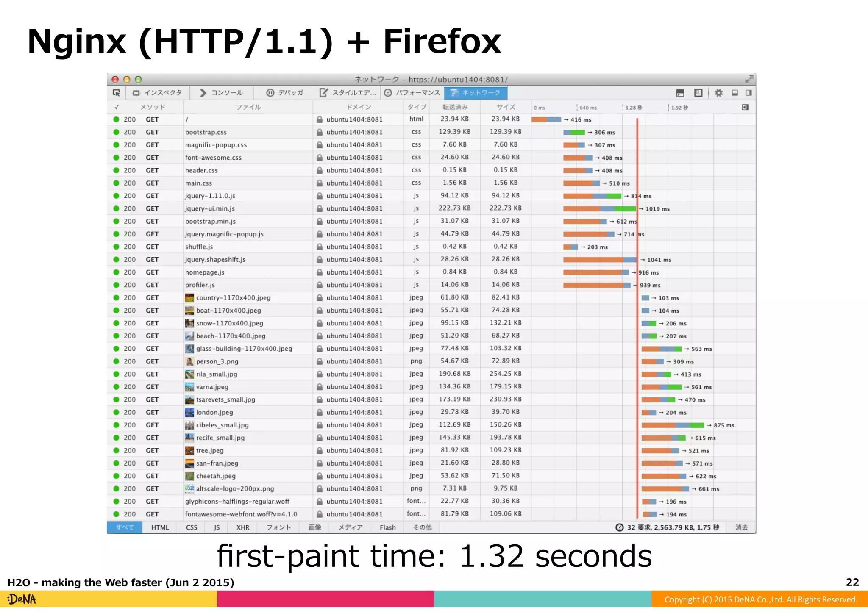Sort by ドメイン column header

(359, 107)
